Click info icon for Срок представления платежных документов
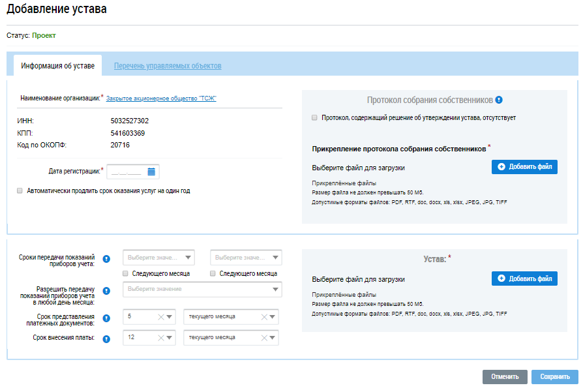The height and width of the screenshot is (392, 583). pyautogui.click(x=106, y=318)
